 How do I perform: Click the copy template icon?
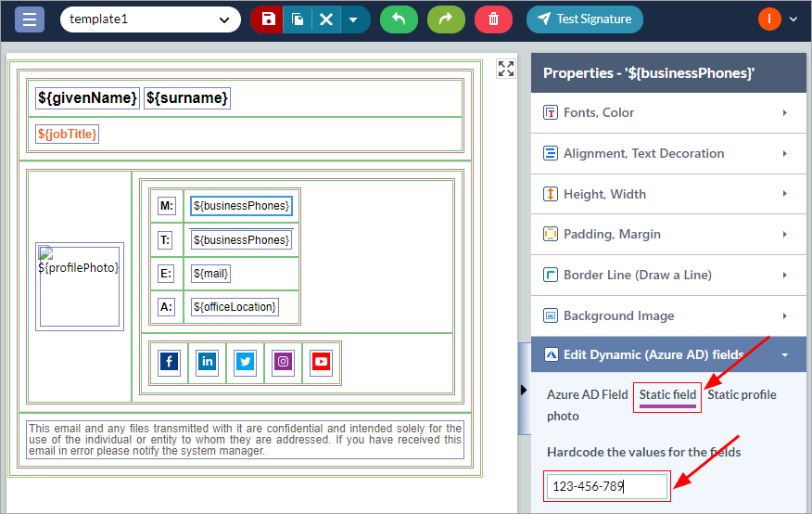298,19
